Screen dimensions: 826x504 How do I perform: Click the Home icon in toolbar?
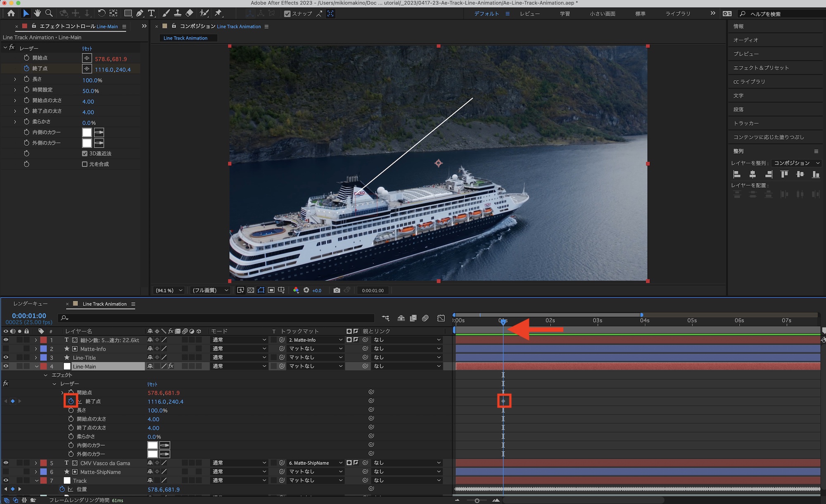tap(11, 13)
